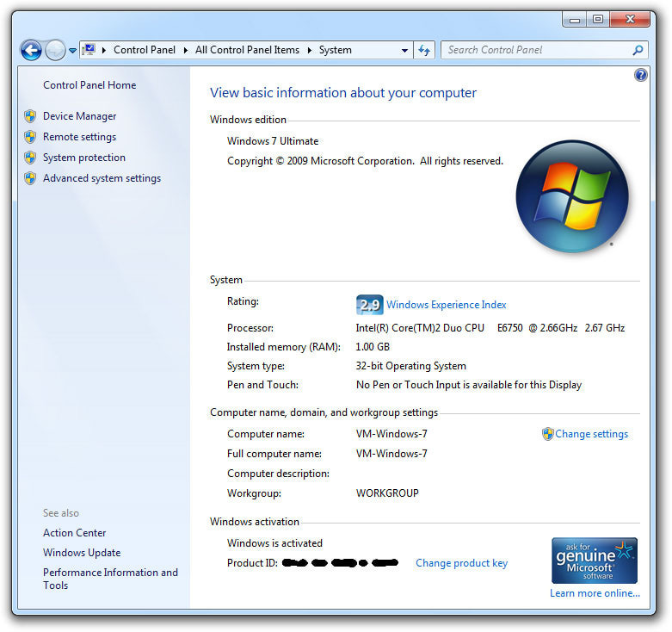The height and width of the screenshot is (632, 672).
Task: Click the 2.9 Experience Index rating badge
Action: point(369,305)
